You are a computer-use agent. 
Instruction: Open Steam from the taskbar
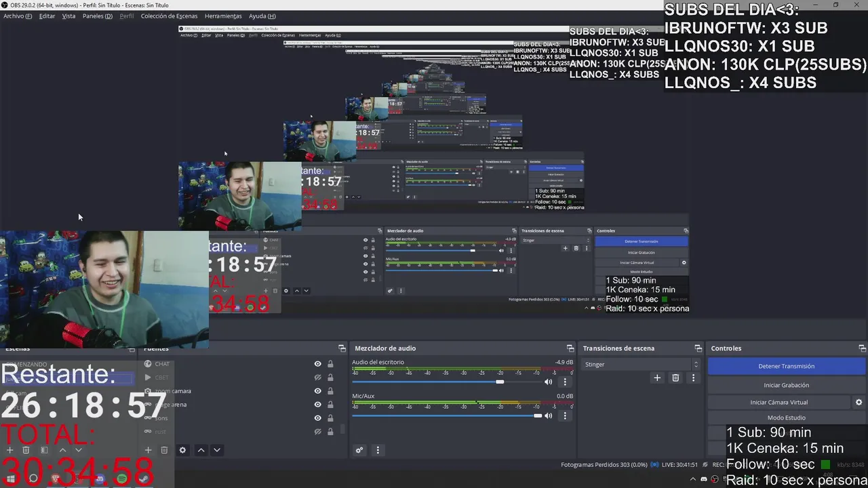pyautogui.click(x=143, y=479)
